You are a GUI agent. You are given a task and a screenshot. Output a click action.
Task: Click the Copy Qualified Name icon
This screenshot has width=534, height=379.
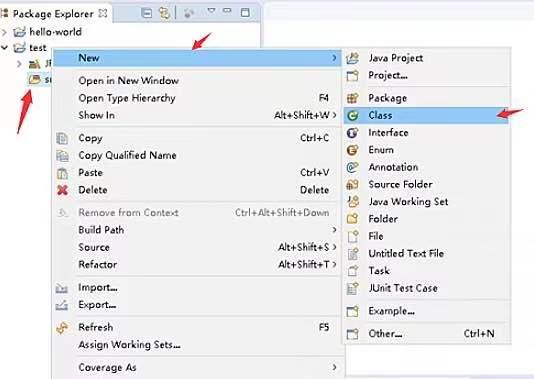62,156
